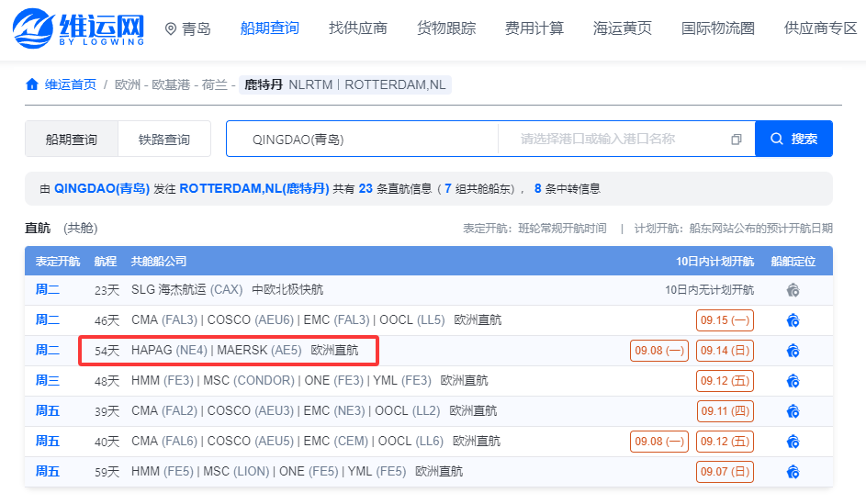866x504 pixels.
Task: Click the home icon beside 维运首页
Action: point(32,84)
